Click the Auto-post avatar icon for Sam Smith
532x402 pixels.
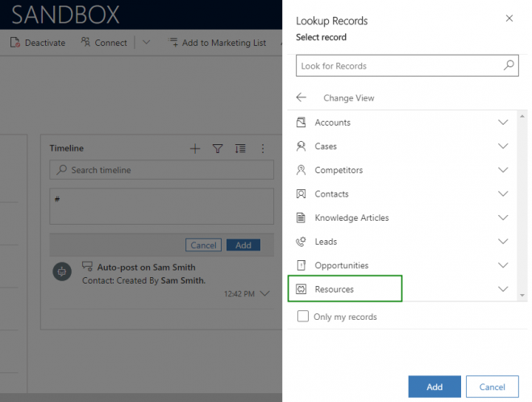point(62,272)
